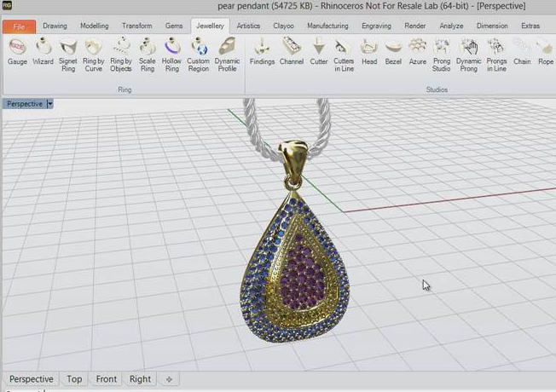Switch to the Render ribbon tab

tap(415, 26)
